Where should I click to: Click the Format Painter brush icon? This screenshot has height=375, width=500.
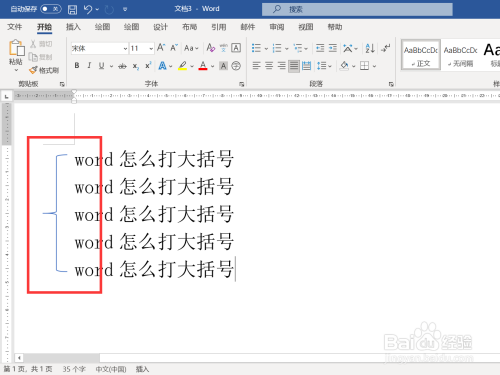pos(33,70)
